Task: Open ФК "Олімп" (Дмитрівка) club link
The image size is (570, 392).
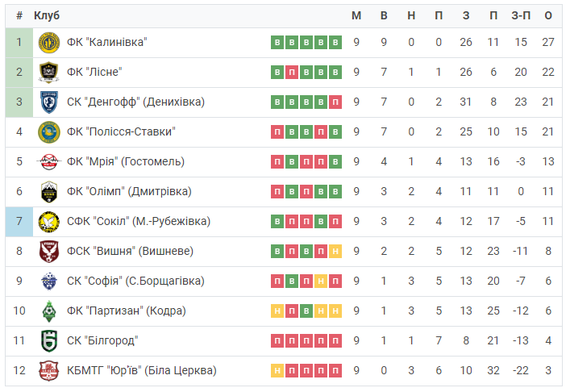Action: click(129, 191)
